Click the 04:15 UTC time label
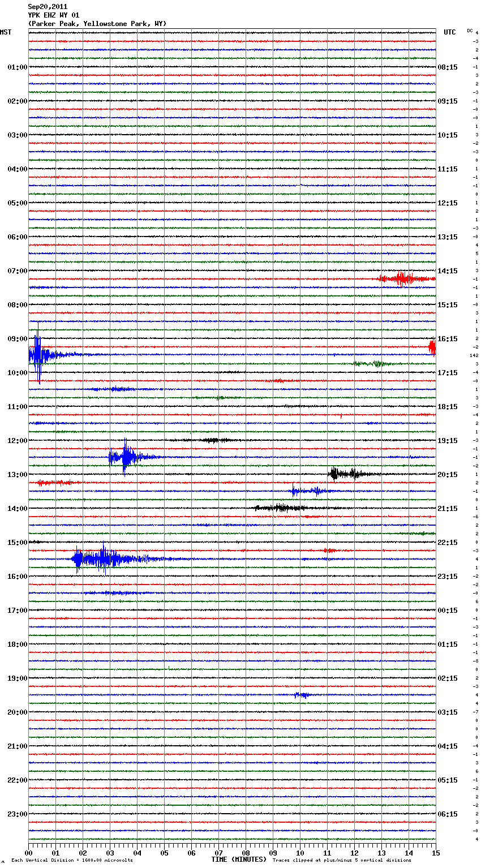481x868 pixels. pos(448,746)
